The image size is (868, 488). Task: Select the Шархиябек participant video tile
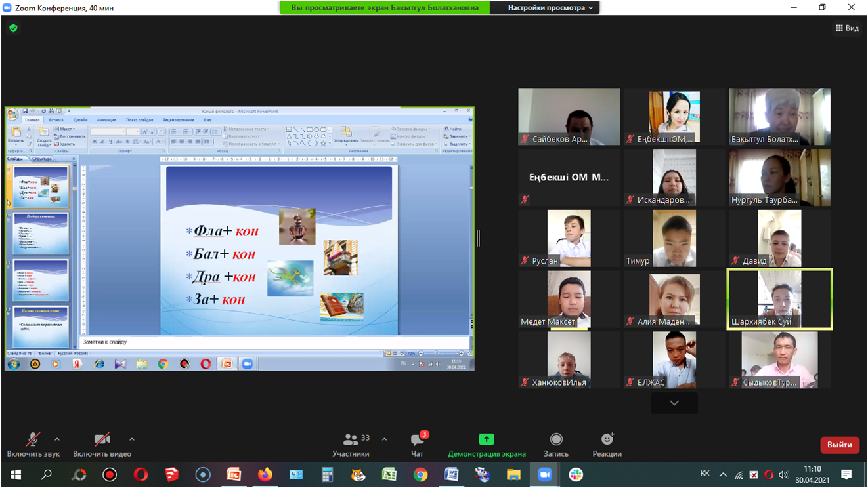(779, 298)
